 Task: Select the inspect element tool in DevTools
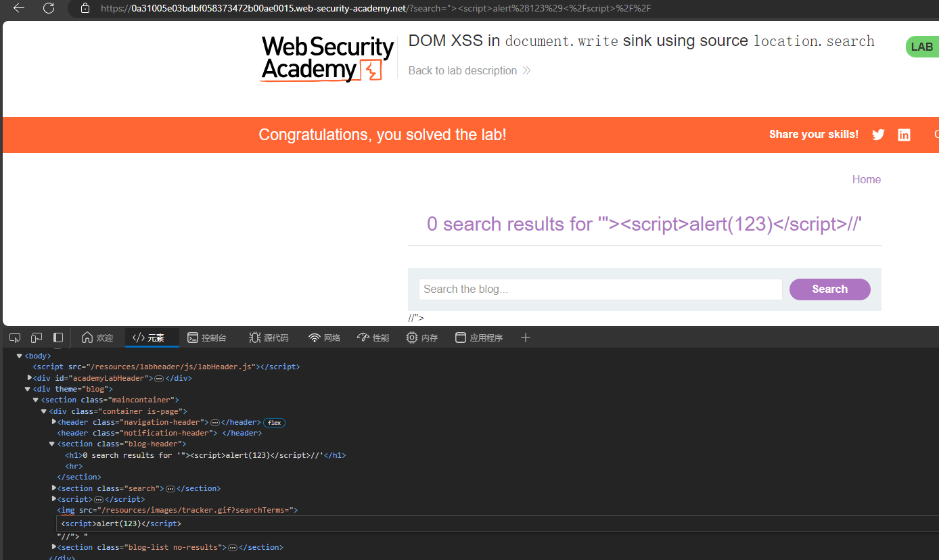[14, 337]
